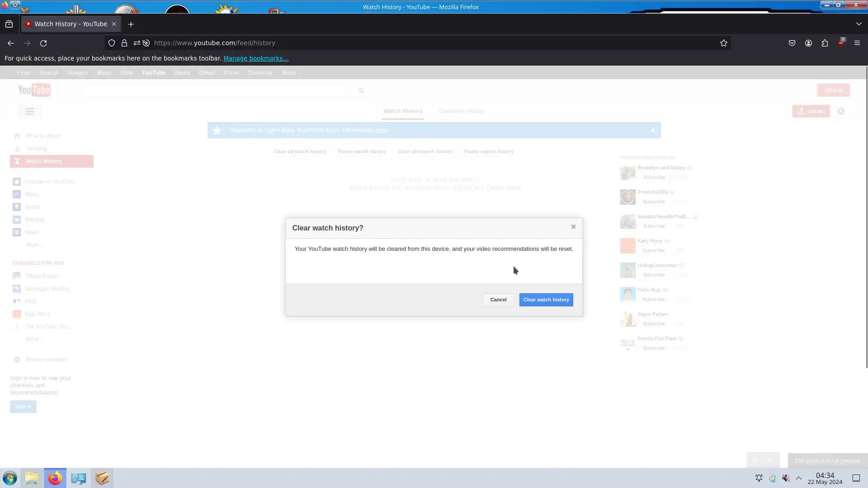868x488 pixels.
Task: Expand the list all tabs chevron
Action: coord(859,24)
